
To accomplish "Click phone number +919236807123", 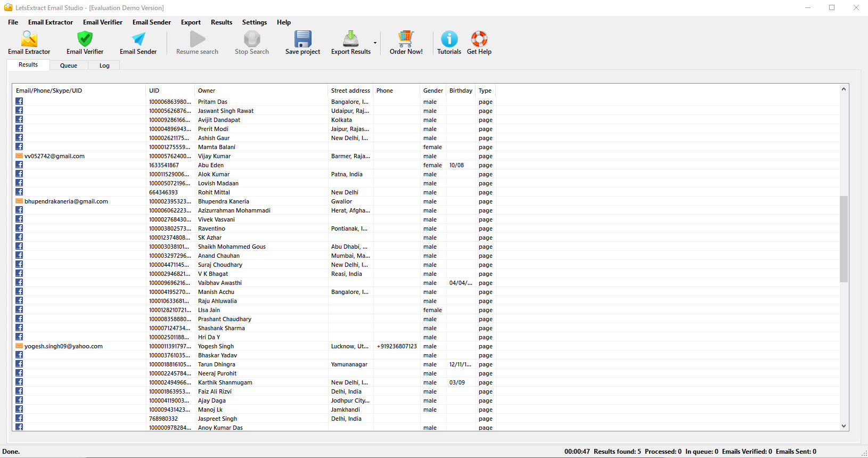I will pyautogui.click(x=397, y=346).
